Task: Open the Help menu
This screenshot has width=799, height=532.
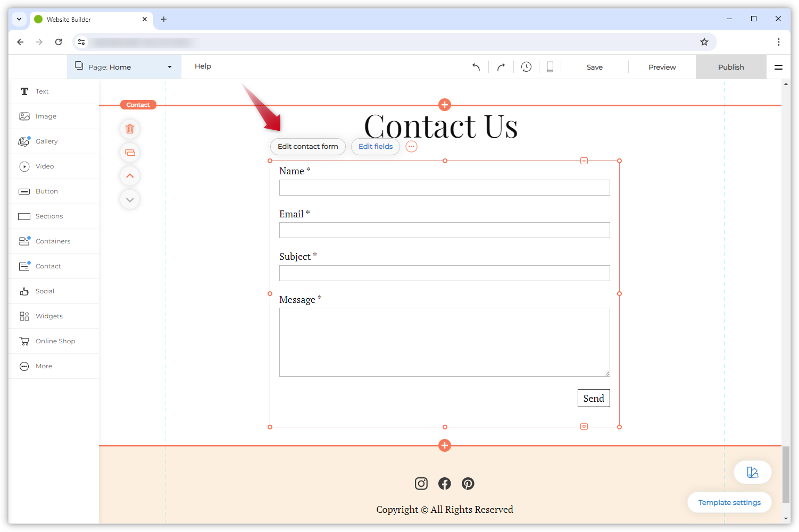Action: pyautogui.click(x=203, y=66)
